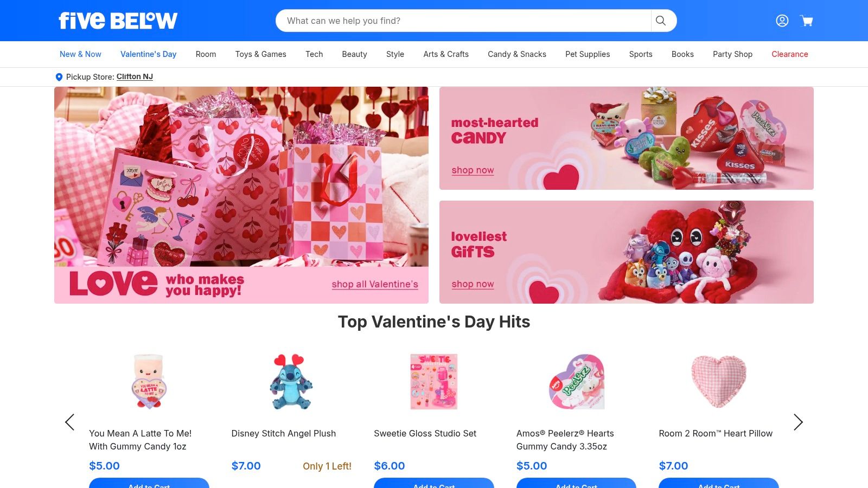Advance carousel with next arrow
The image size is (868, 488).
pos(798,422)
